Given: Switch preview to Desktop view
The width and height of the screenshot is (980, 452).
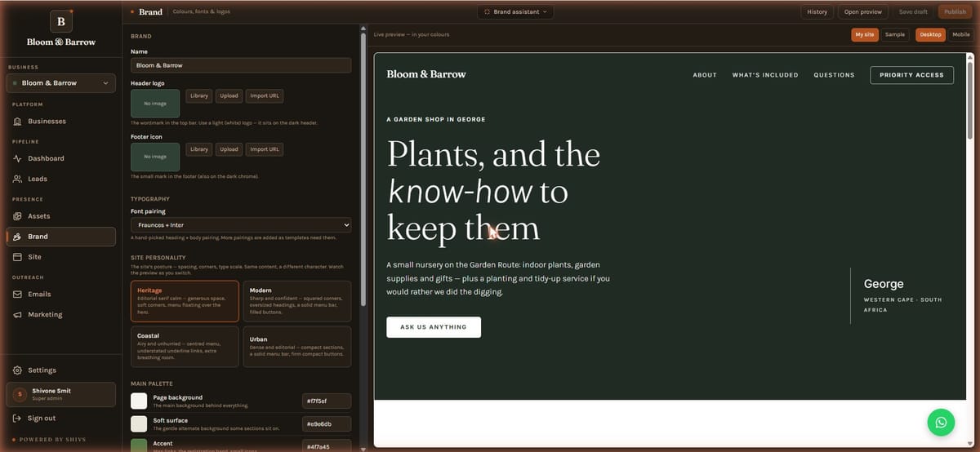Looking at the screenshot, I should (x=931, y=34).
